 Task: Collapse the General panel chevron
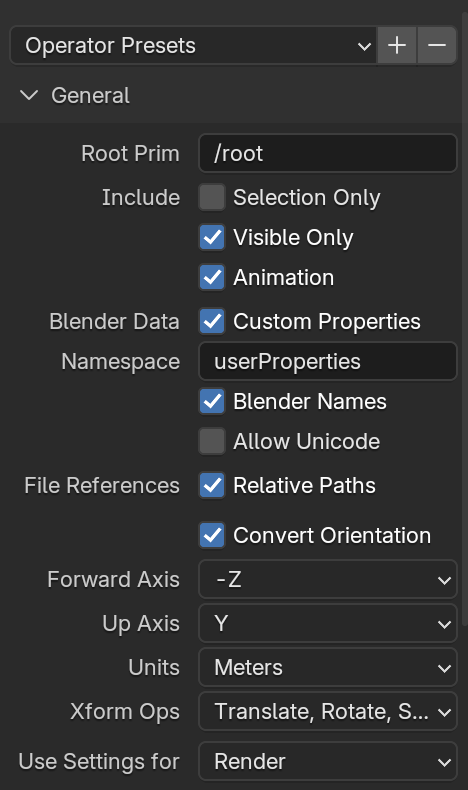pos(29,95)
